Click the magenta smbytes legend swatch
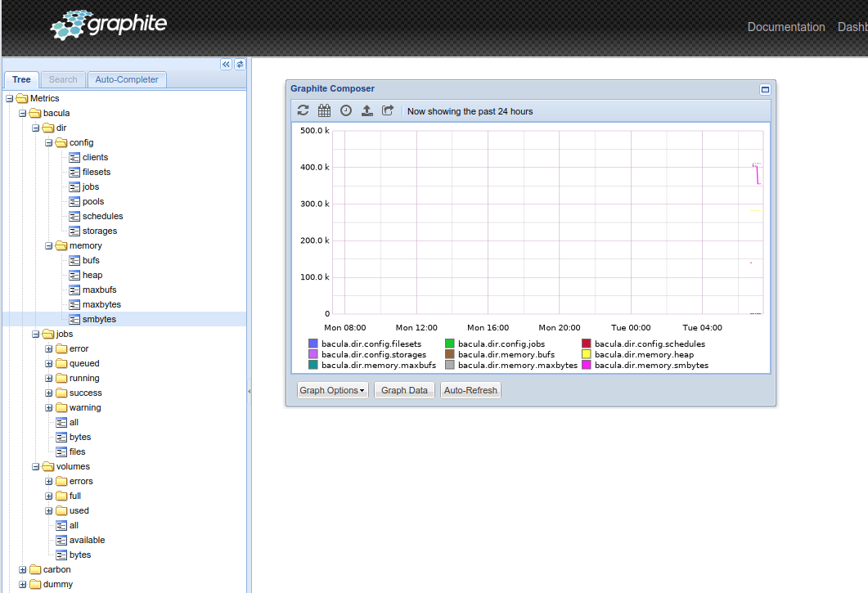This screenshot has height=593, width=868. click(587, 365)
